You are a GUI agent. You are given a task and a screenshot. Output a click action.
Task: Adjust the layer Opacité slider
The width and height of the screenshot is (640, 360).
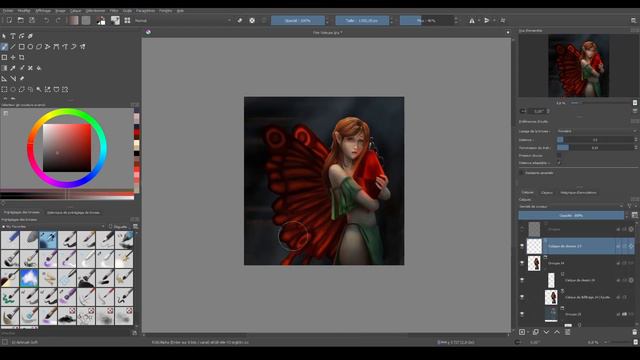coord(571,215)
